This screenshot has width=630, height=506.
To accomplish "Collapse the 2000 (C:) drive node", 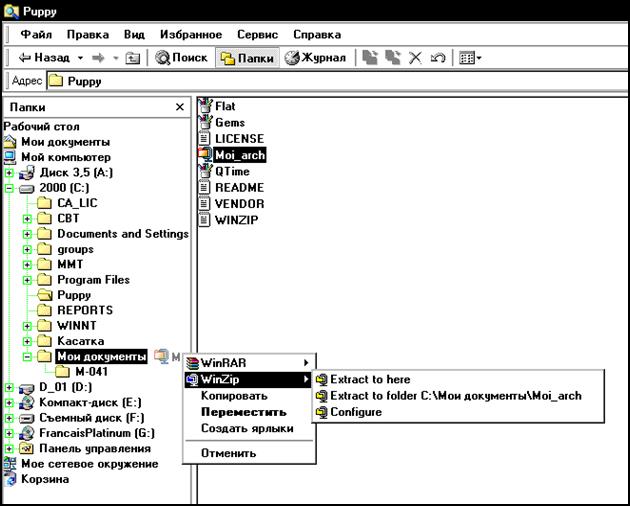I will [x=9, y=188].
